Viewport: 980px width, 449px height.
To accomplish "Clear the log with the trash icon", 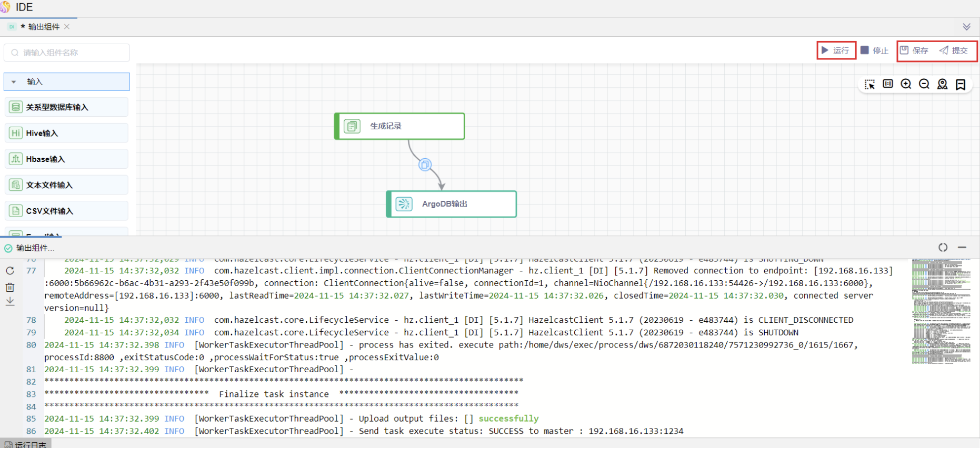I will (x=10, y=287).
